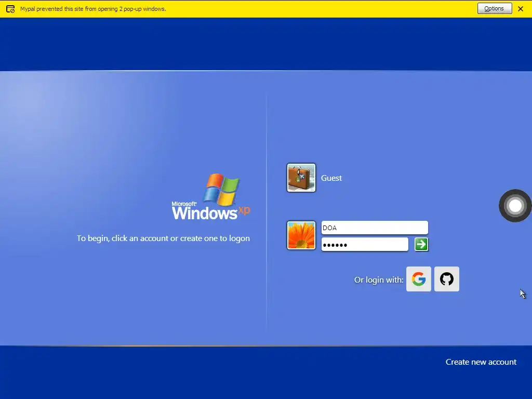Click the green arrow logon button

421,245
